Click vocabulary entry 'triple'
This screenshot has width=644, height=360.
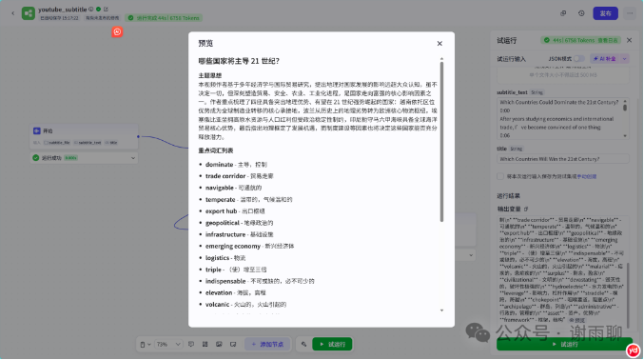(x=236, y=270)
